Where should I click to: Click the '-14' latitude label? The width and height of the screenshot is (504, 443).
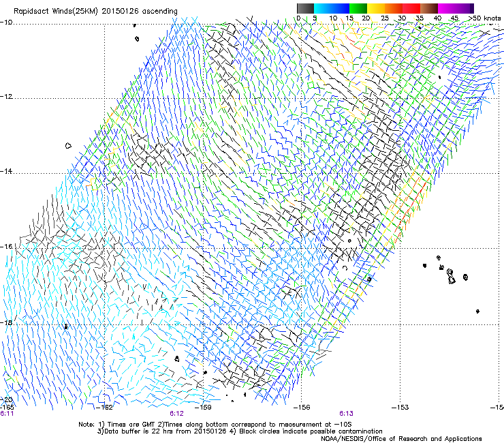(x=6, y=172)
